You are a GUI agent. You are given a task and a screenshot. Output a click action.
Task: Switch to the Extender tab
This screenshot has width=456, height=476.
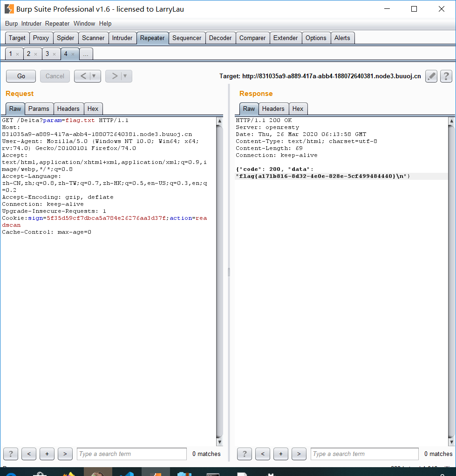286,38
